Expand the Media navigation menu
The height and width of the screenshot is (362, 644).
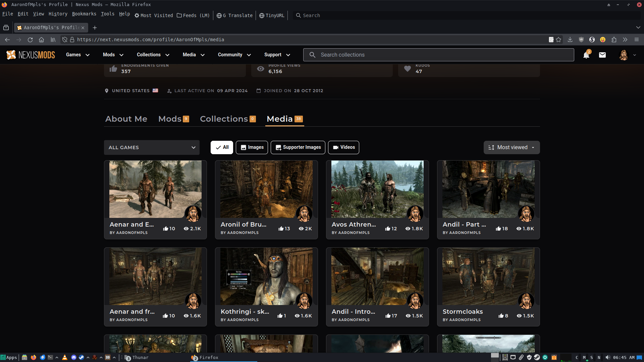[194, 55]
